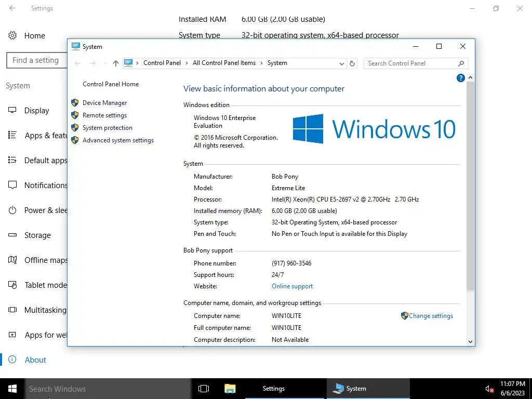Click the Multitasking icon in Settings
The height and width of the screenshot is (399, 532).
[12, 310]
